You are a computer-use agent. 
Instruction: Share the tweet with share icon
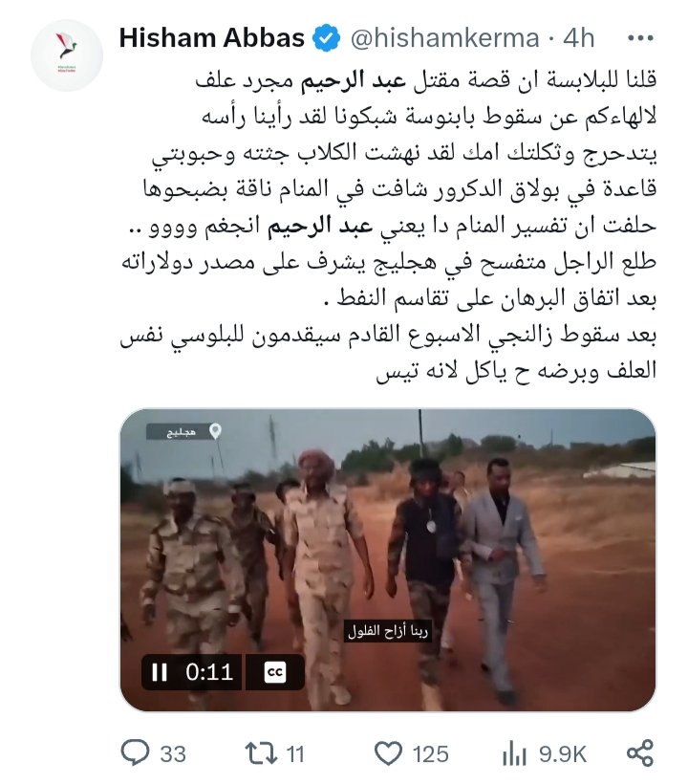pyautogui.click(x=640, y=753)
